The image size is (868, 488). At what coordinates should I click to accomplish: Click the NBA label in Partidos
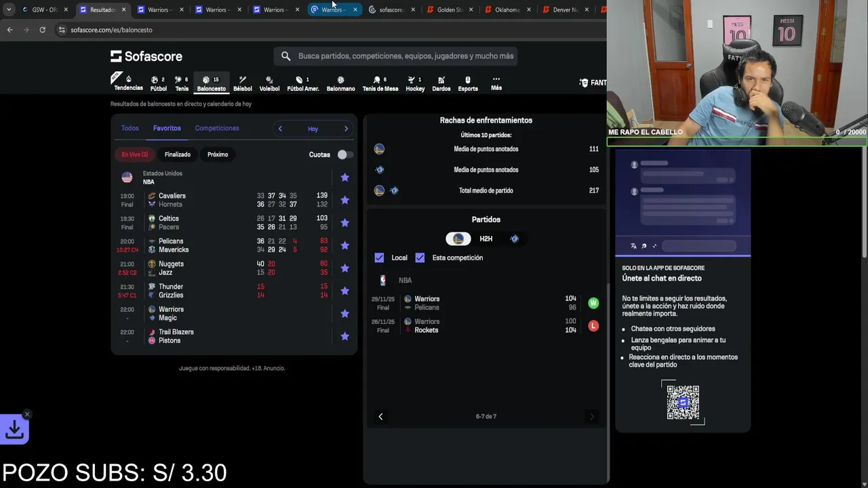click(405, 280)
